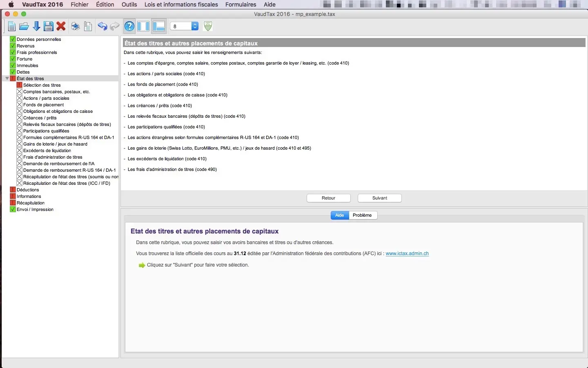Print using the printer icon
Viewport: 588px width, 368px height.
pos(76,27)
